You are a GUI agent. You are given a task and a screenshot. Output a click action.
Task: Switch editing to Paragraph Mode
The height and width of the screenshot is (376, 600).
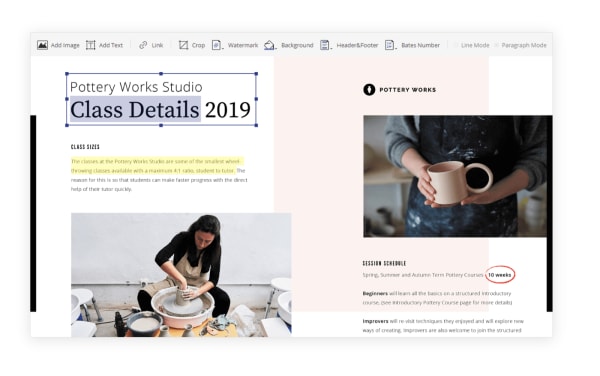coord(520,45)
